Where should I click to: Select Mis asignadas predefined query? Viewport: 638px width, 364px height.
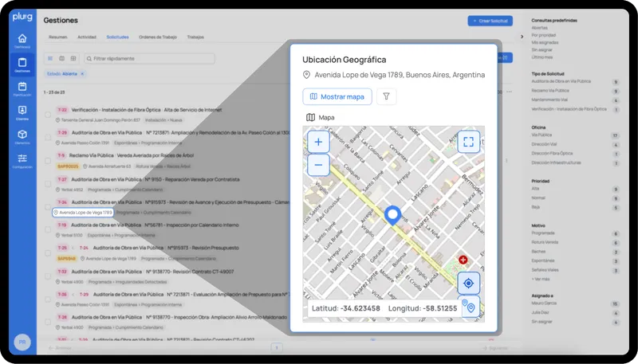(x=545, y=43)
